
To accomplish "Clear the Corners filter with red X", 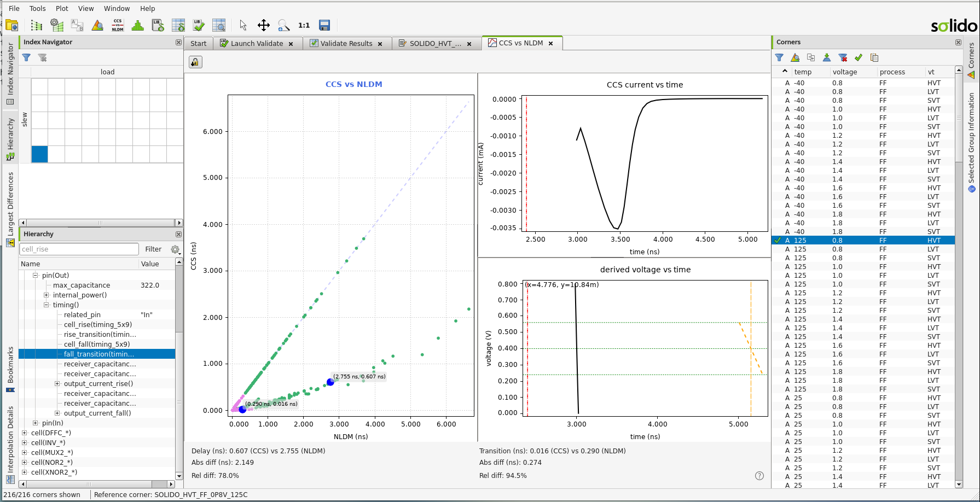I will point(843,57).
